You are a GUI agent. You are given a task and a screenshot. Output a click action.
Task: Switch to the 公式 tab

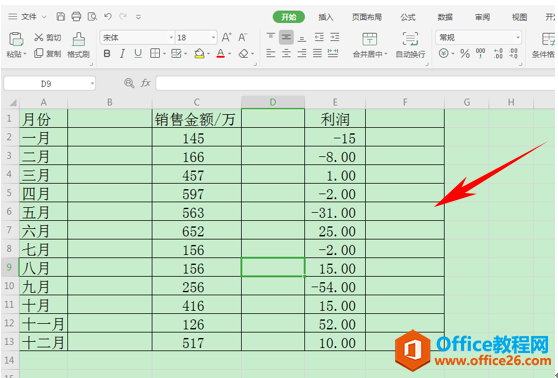408,17
